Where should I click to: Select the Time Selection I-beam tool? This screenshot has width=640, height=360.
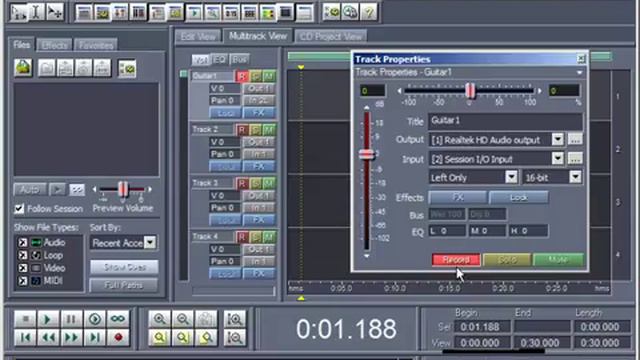(36, 12)
